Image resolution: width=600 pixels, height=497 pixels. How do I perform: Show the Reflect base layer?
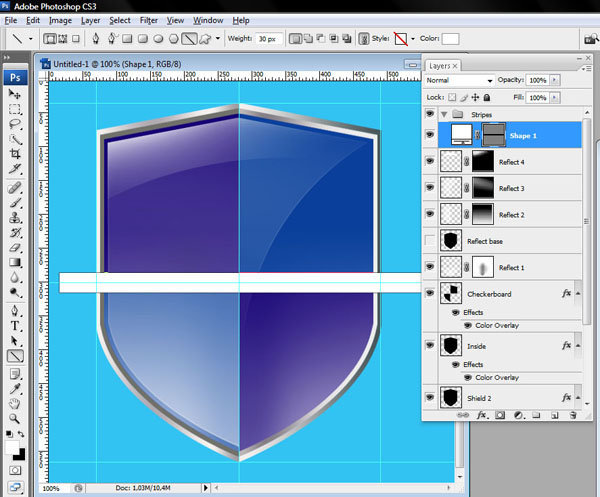430,240
